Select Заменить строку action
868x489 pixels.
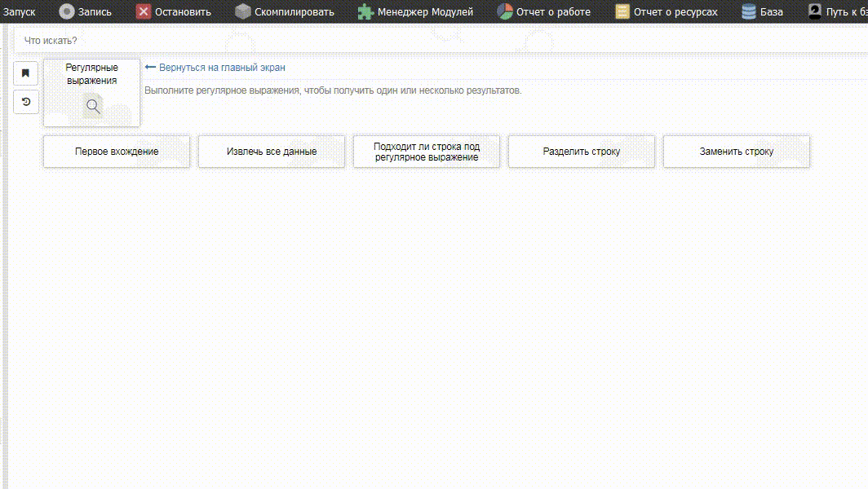(x=737, y=152)
